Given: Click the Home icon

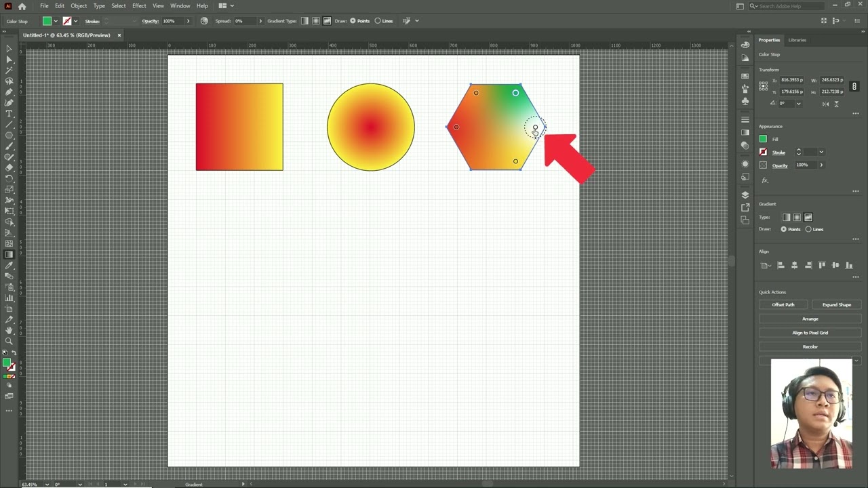Looking at the screenshot, I should tap(22, 6).
